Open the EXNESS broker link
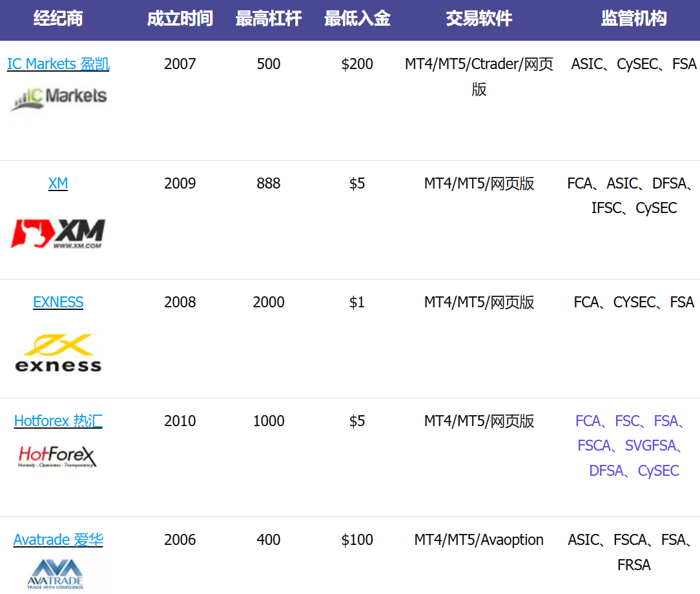700x594 pixels. click(x=58, y=302)
